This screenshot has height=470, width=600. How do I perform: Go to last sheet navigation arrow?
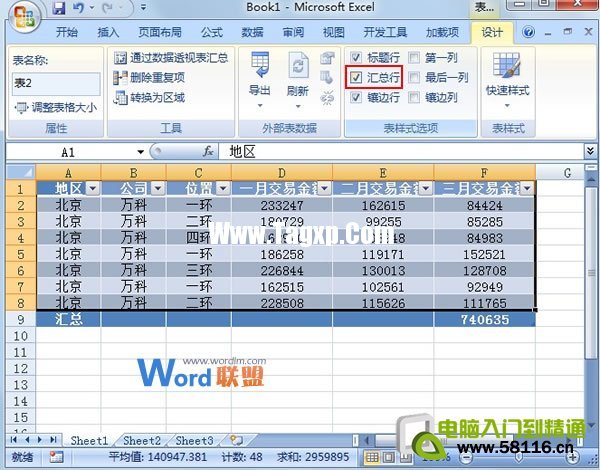53,440
